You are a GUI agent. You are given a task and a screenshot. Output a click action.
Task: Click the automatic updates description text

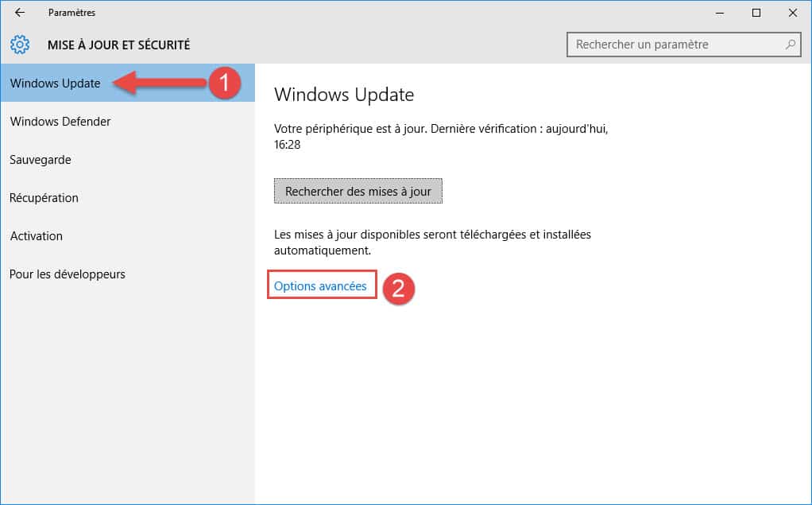432,242
